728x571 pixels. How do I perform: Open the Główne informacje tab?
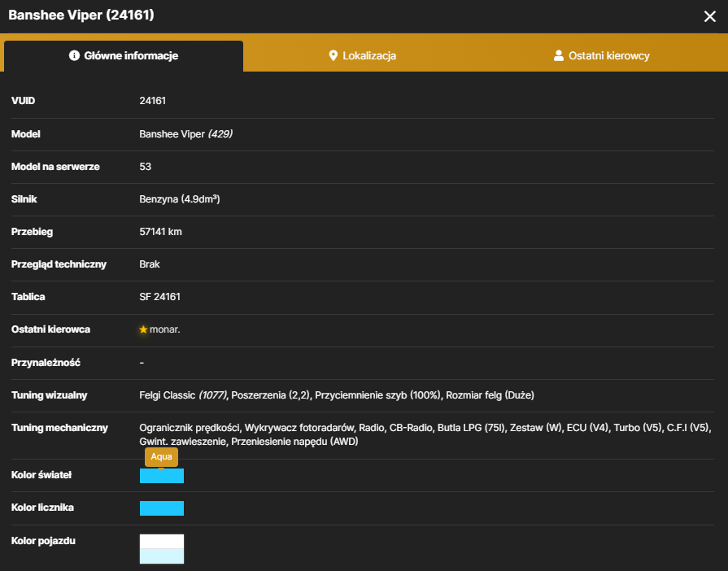tap(124, 56)
